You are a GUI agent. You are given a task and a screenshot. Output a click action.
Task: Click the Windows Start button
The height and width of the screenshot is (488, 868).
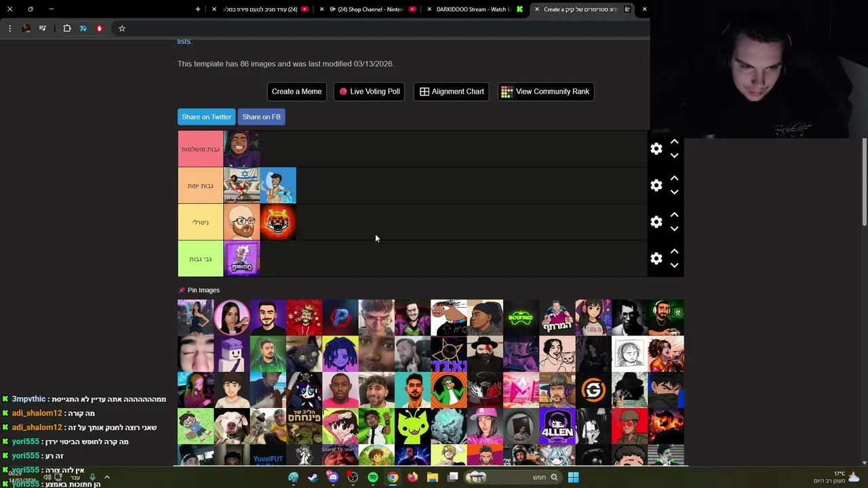pyautogui.click(x=573, y=477)
